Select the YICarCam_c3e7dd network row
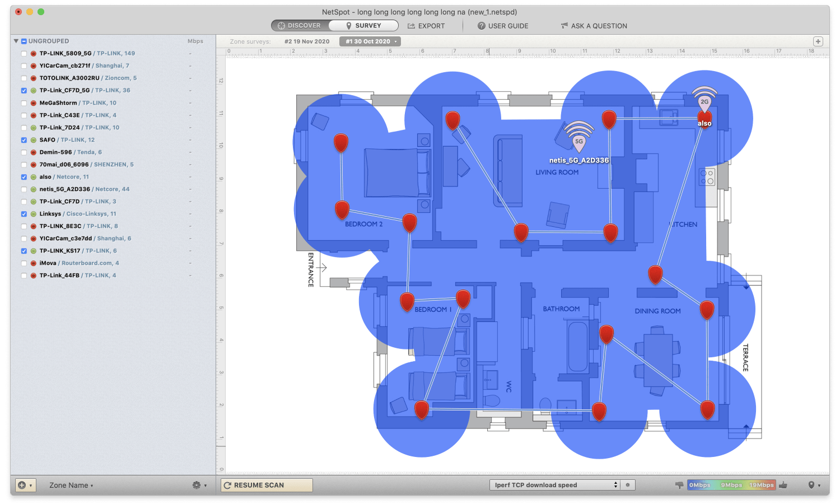 113,239
